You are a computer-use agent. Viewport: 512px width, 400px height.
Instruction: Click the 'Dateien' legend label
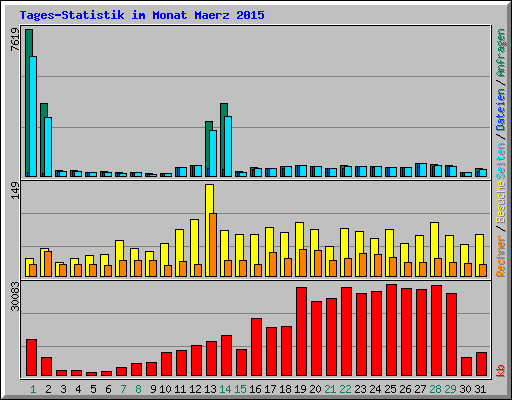click(501, 110)
